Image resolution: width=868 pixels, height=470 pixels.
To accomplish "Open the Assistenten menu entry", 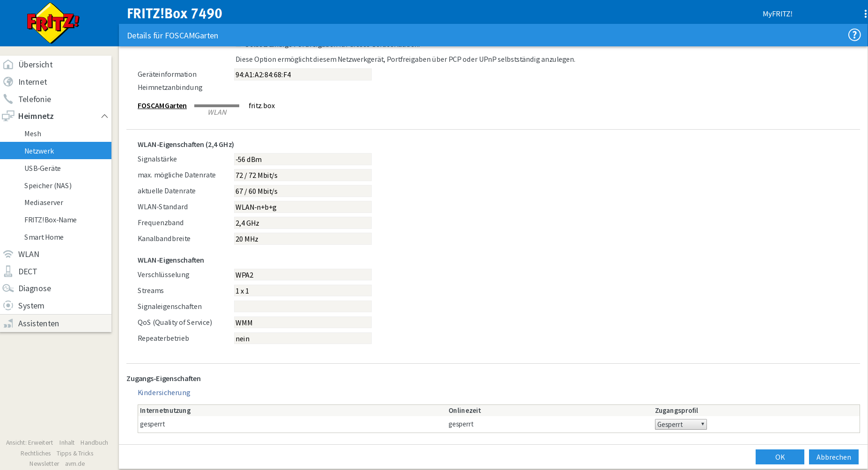I will pyautogui.click(x=56, y=323).
